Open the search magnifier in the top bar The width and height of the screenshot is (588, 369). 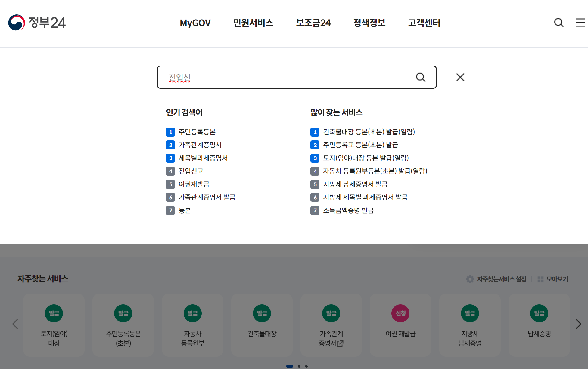559,23
